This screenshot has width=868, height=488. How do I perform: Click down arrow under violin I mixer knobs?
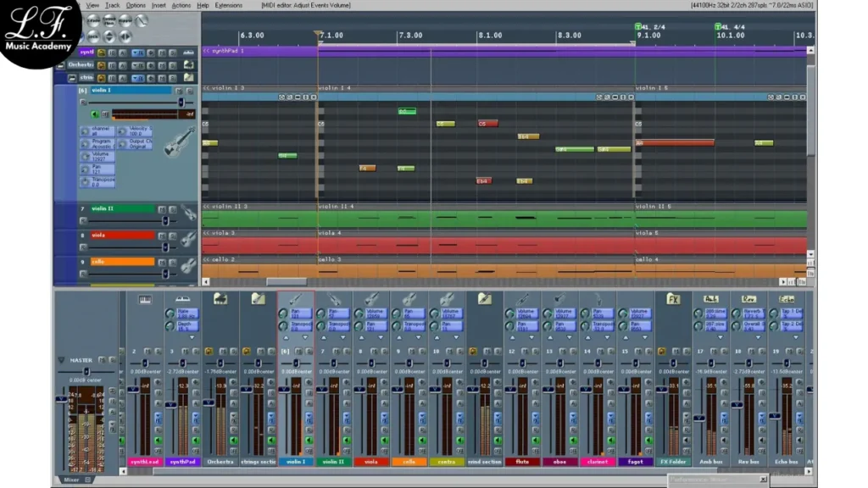point(305,337)
